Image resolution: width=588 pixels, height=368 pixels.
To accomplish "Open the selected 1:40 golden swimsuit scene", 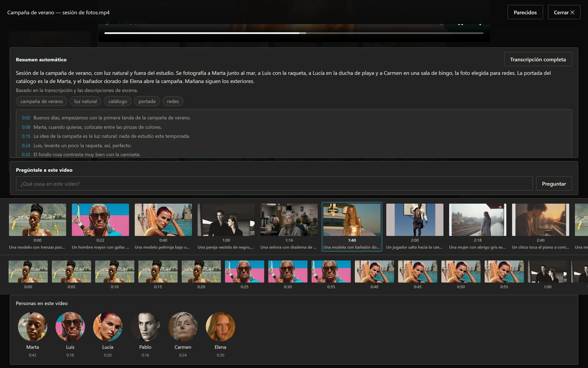I will (352, 226).
